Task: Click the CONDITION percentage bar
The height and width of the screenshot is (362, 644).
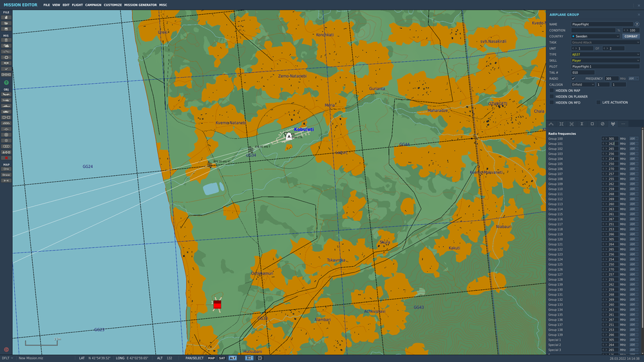Action: pos(593,30)
